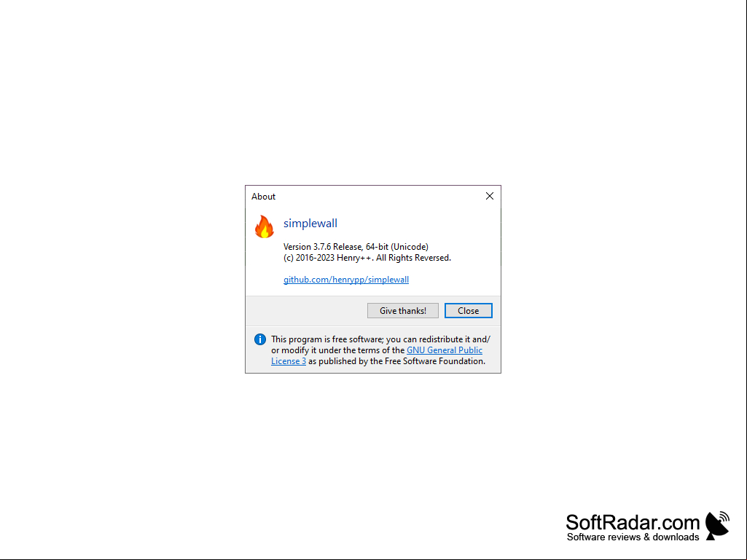Open the GNU General Public link
This screenshot has height=560, width=747.
[x=444, y=350]
